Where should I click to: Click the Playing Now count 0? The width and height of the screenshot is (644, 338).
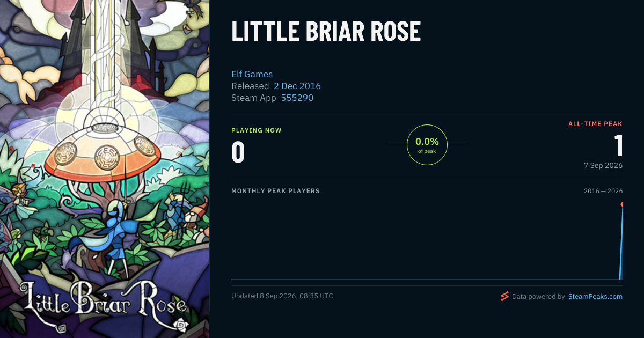[238, 152]
